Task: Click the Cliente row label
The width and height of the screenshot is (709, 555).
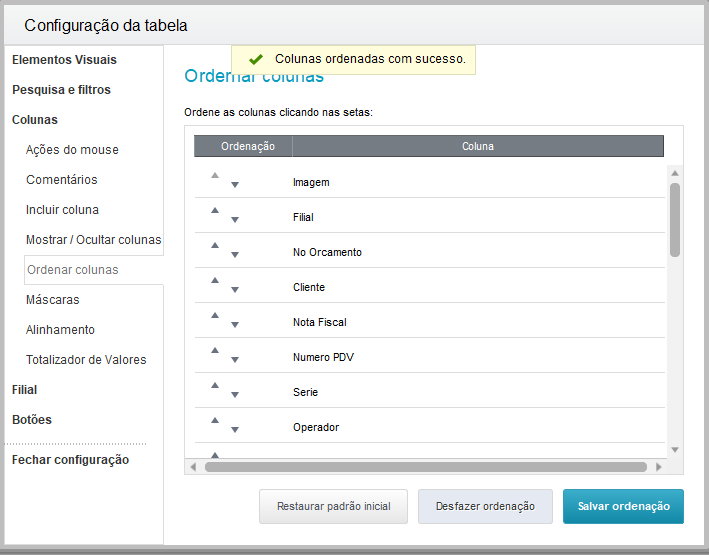Action: click(x=309, y=287)
